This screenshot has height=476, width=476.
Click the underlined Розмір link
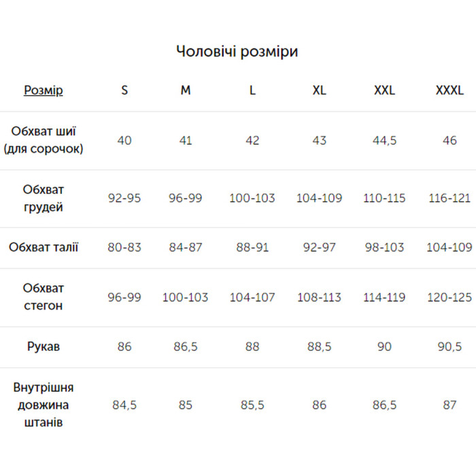pyautogui.click(x=43, y=90)
